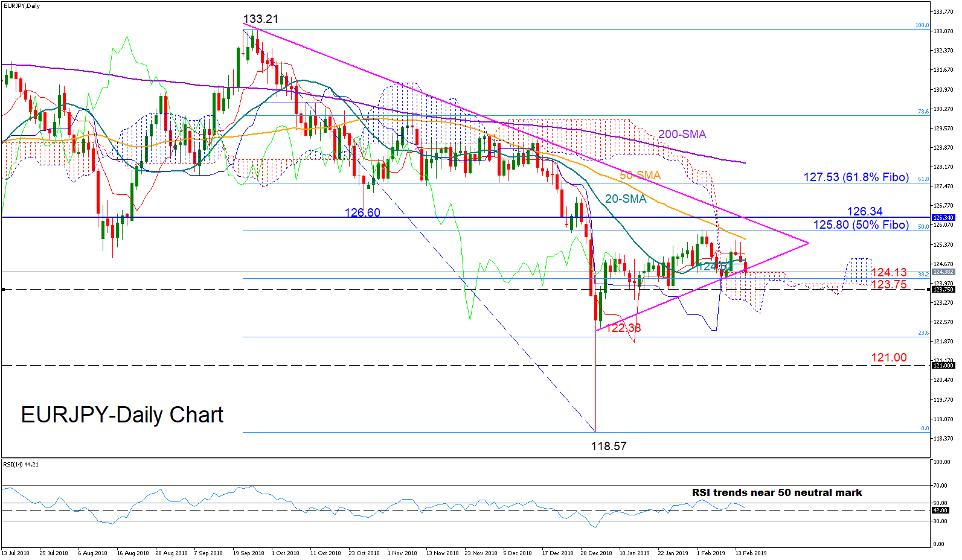Screen dimensions: 962x560
Task: Click the 1 Nov 2018 date label
Action: (402, 553)
